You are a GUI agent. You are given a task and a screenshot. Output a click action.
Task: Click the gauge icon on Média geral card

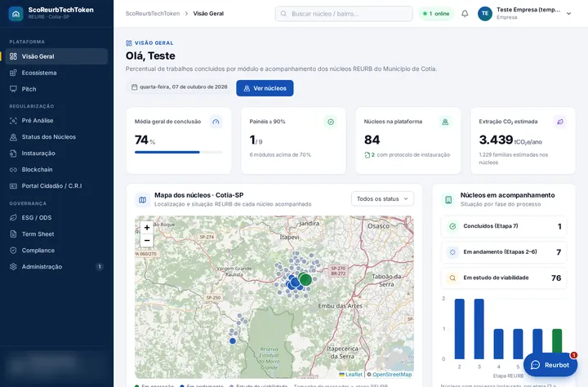(216, 122)
